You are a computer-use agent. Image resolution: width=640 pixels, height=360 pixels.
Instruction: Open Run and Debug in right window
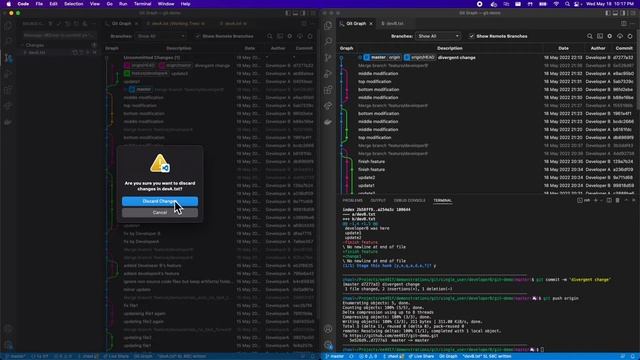coord(328,74)
